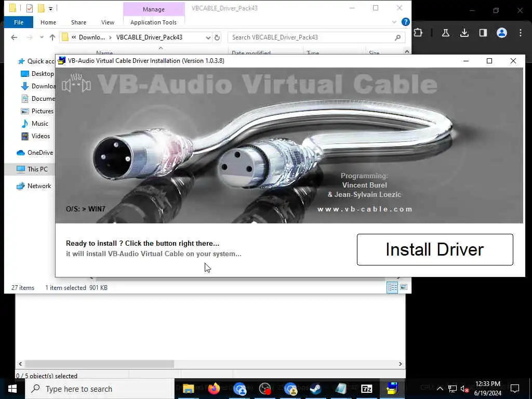Open browser extensions puzzle icon

418,33
